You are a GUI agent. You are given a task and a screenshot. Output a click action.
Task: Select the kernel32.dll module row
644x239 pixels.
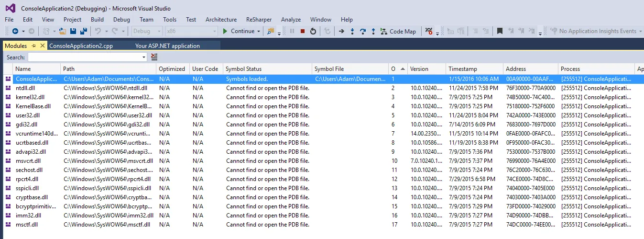pyautogui.click(x=322, y=97)
